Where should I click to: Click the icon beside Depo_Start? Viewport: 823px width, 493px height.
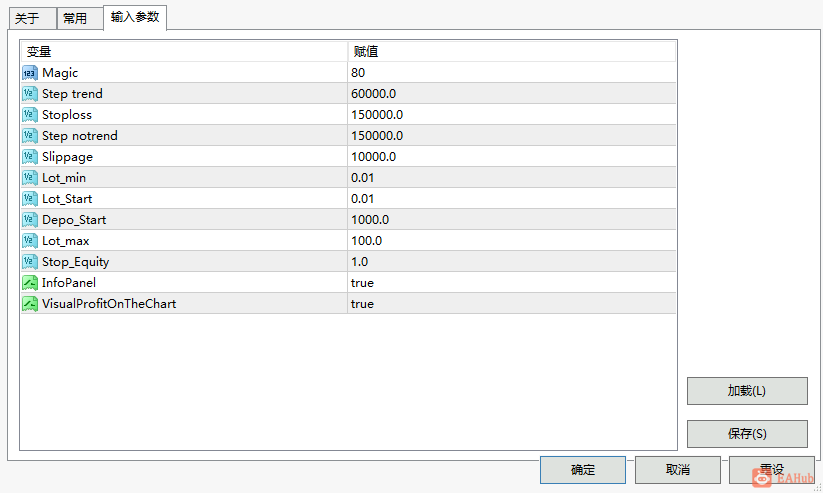30,220
